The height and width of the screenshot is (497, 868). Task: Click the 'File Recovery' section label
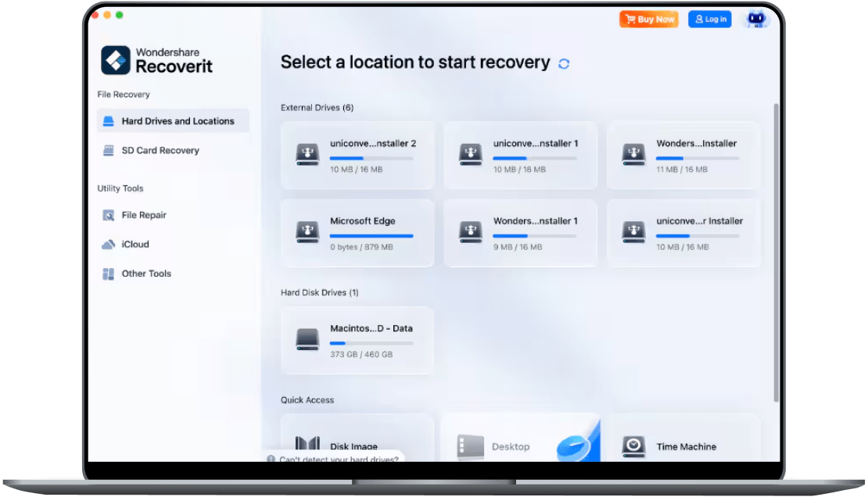(124, 95)
